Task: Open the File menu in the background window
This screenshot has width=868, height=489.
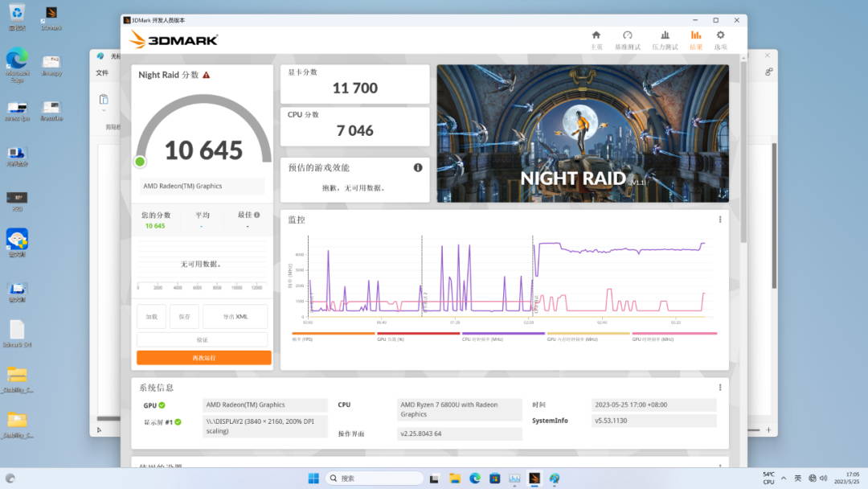Action: (x=102, y=73)
